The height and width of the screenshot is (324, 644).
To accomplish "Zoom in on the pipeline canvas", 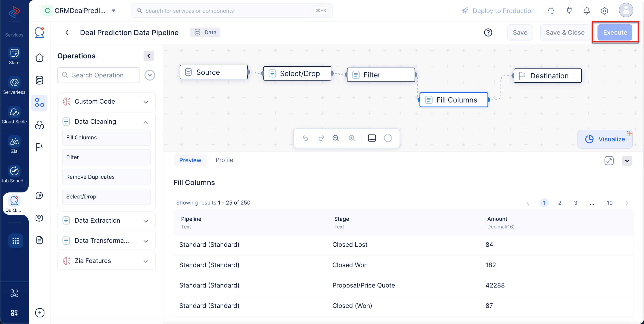I will [x=352, y=138].
